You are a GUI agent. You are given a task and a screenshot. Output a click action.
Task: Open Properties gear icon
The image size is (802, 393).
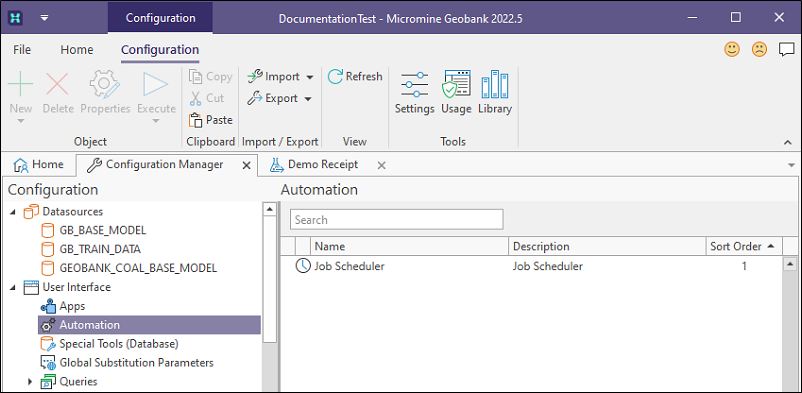tap(105, 84)
